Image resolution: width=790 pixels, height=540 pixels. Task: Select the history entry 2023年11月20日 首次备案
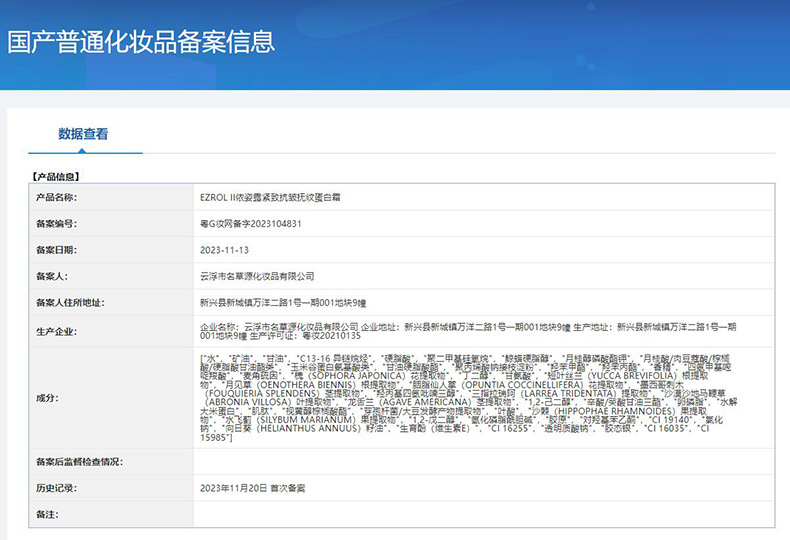252,487
